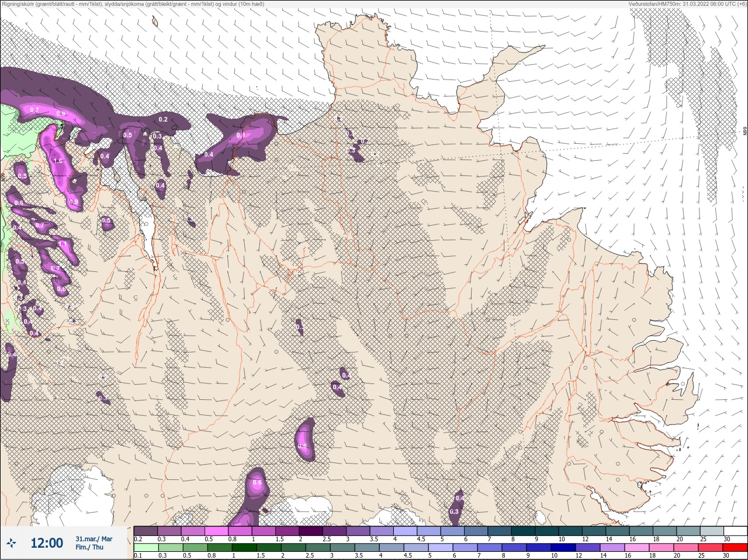Select the 12:00 forecast time display

pyautogui.click(x=47, y=543)
